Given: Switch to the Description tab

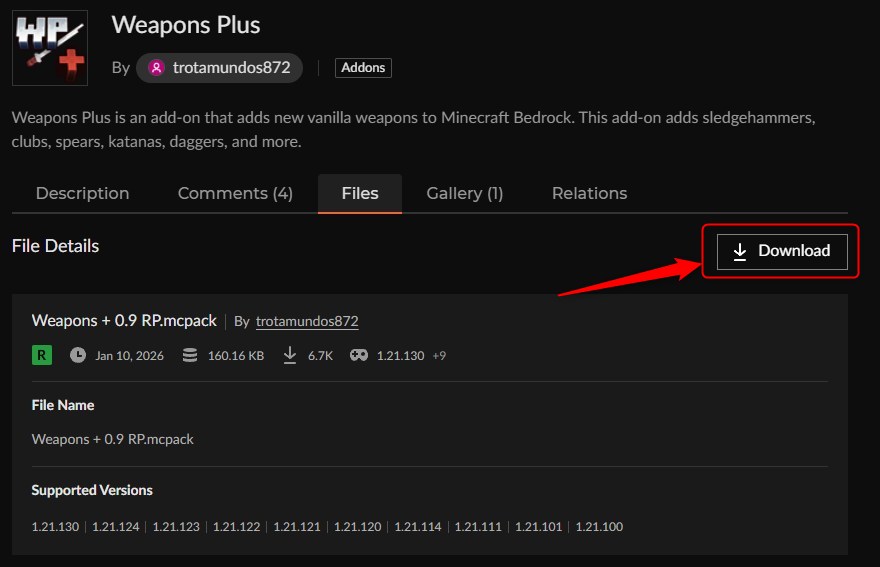Looking at the screenshot, I should click(82, 193).
